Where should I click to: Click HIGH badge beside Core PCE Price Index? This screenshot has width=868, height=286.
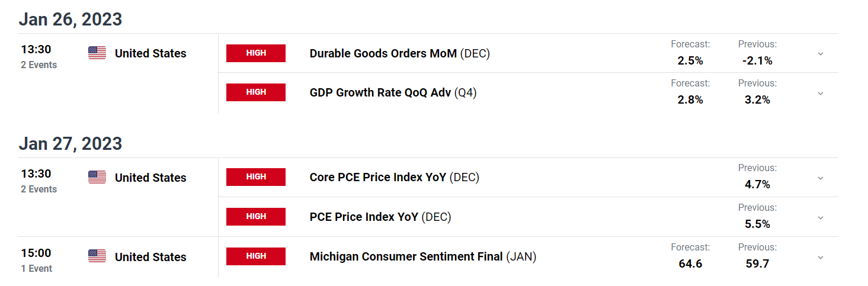[x=256, y=177]
